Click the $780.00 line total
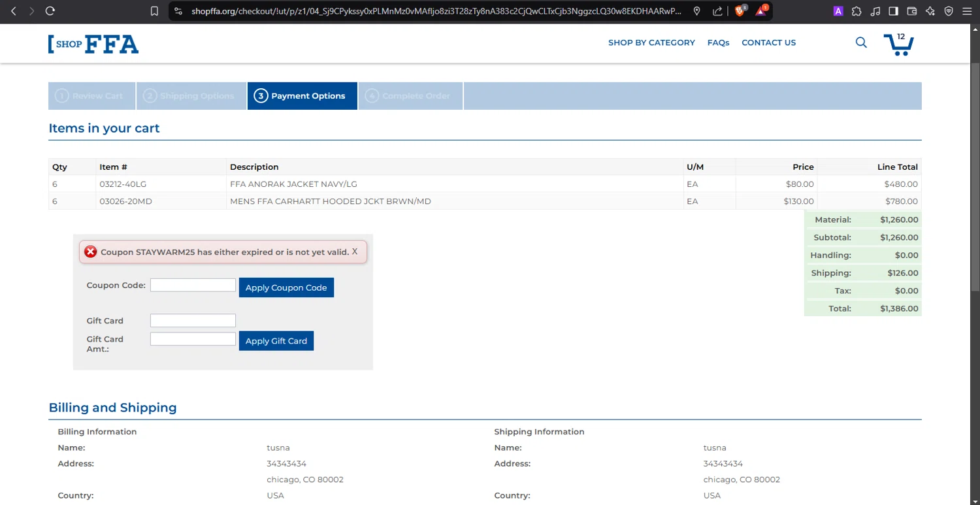 [x=902, y=201]
